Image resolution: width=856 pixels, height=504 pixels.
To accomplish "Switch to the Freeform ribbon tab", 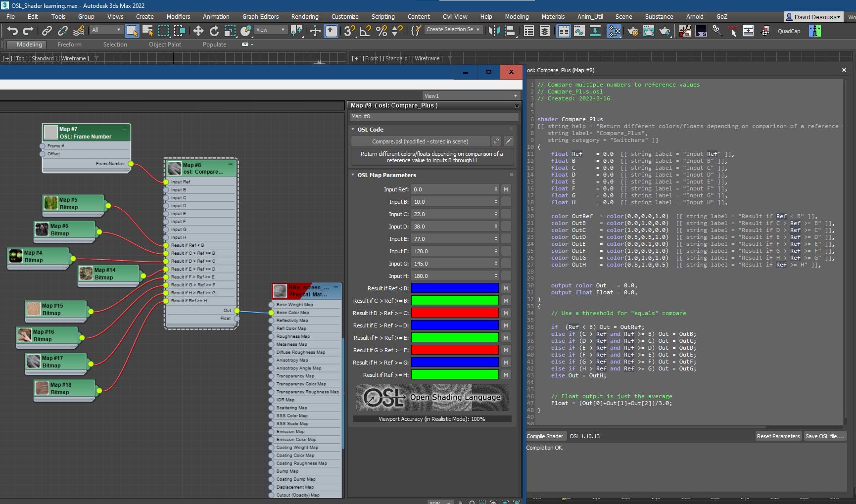I will tap(69, 44).
